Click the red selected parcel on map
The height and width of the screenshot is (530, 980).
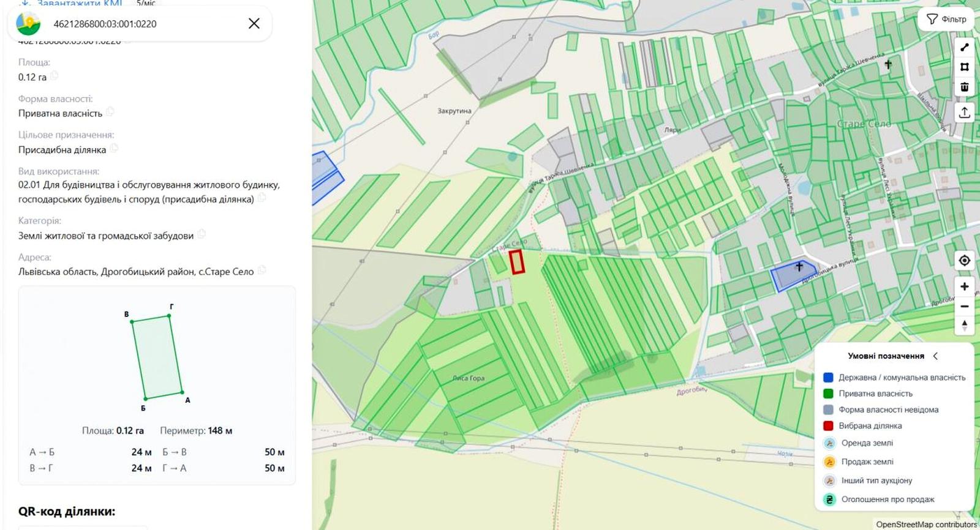[x=518, y=261]
